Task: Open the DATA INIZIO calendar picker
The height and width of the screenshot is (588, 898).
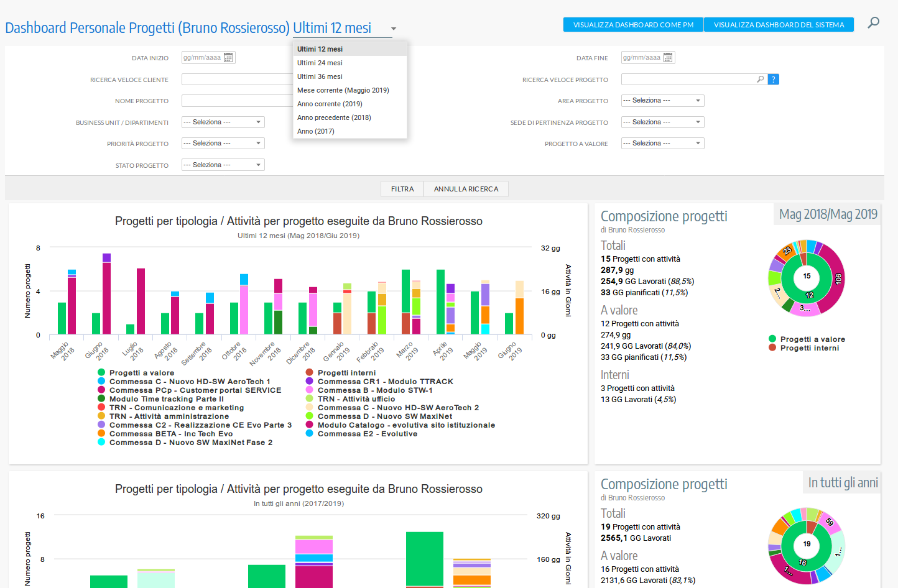Action: [228, 57]
